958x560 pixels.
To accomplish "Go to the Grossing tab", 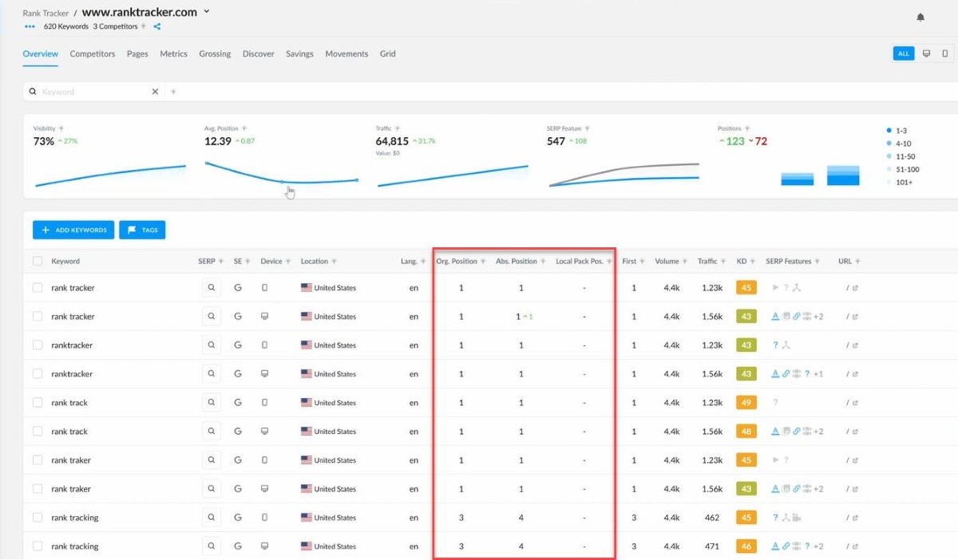I will 215,53.
